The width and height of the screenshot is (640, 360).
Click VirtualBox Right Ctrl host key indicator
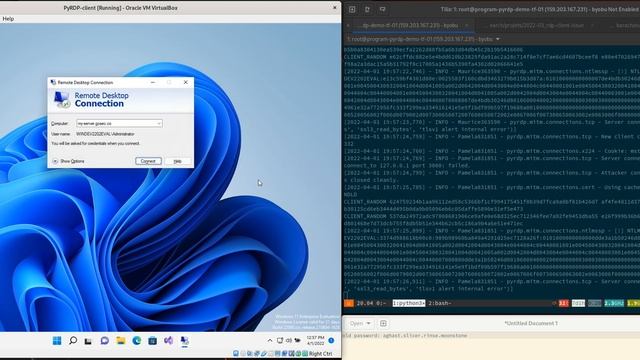click(x=320, y=353)
